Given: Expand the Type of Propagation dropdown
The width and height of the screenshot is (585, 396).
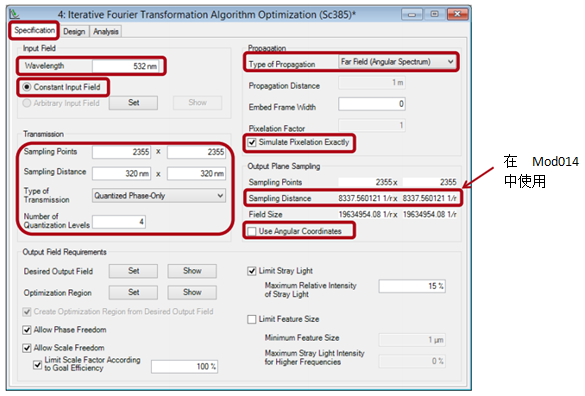Looking at the screenshot, I should tap(397, 62).
